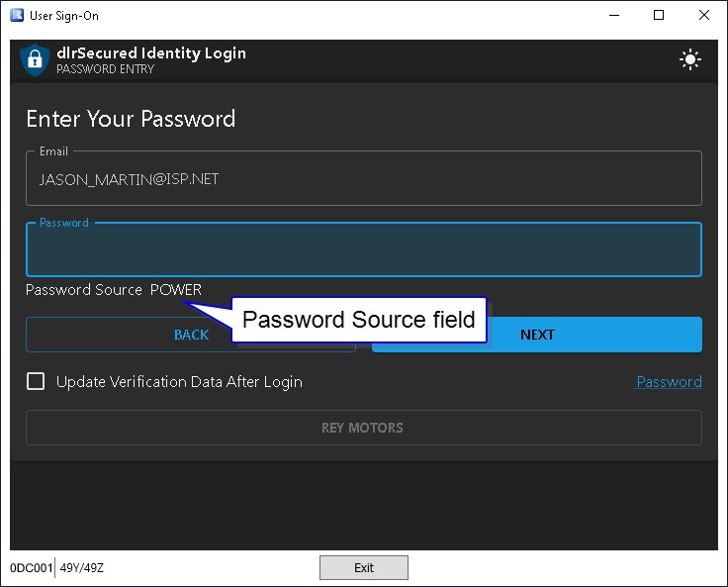Image resolution: width=728 pixels, height=587 pixels.
Task: Click the PASSWORD ENTRY subtitle
Action: coord(106,69)
